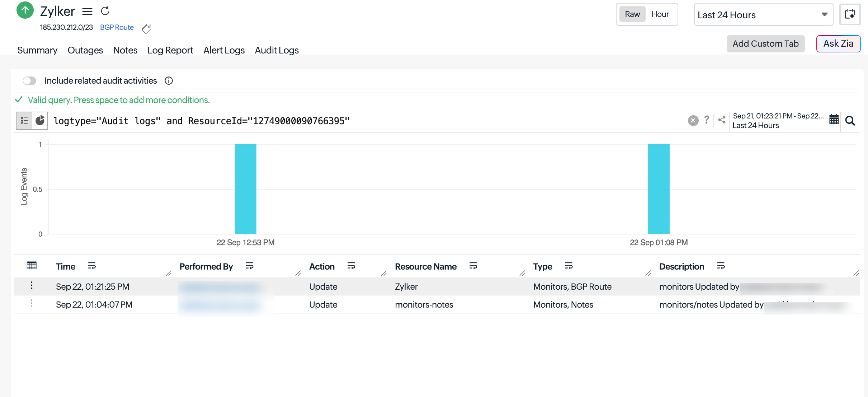Open the Notes tab

coord(125,50)
